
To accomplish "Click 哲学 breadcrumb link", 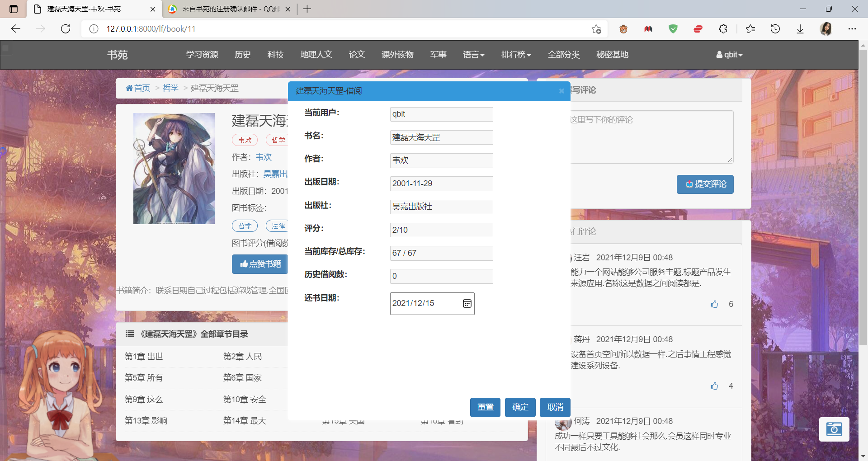I will (x=170, y=88).
